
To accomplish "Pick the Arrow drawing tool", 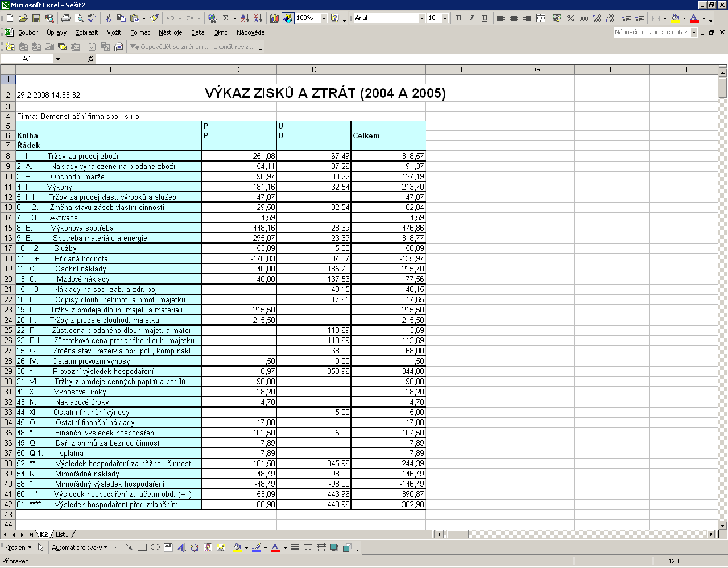I will (x=129, y=548).
